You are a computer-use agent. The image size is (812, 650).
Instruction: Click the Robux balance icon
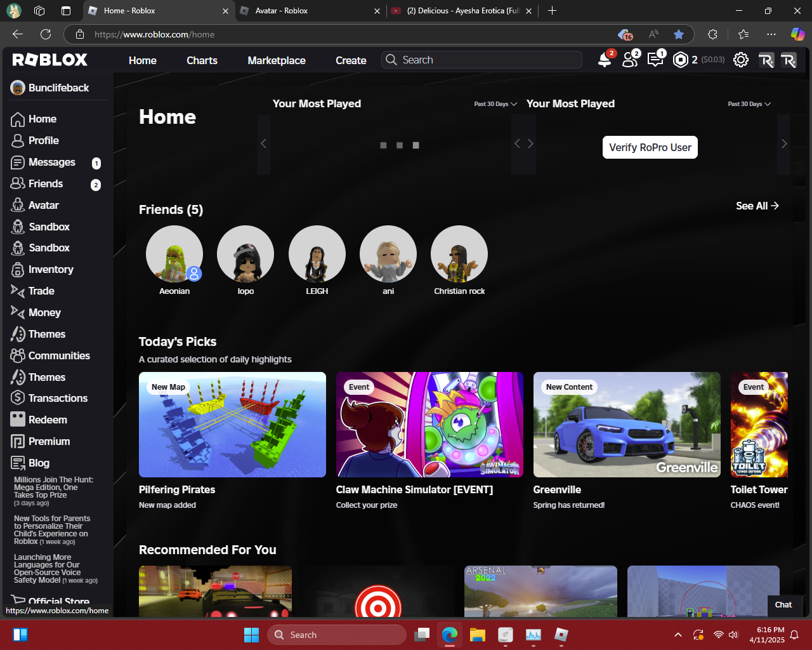[x=681, y=60]
